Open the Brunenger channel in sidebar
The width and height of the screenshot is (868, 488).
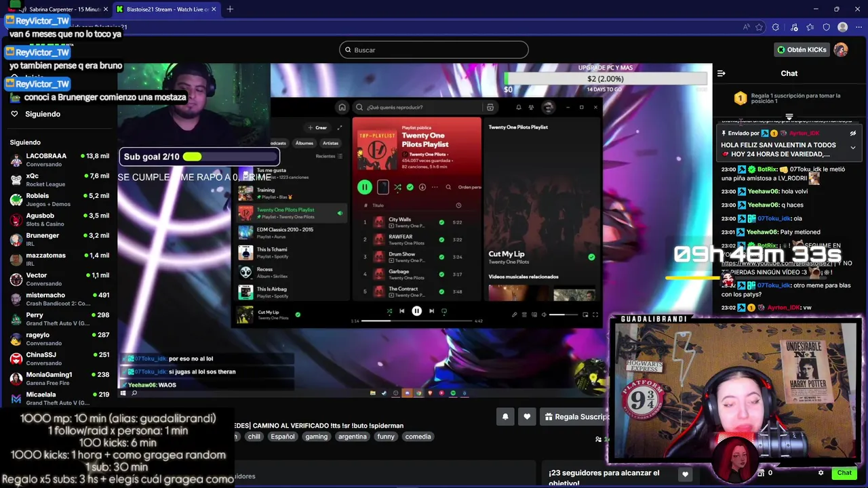coord(60,239)
